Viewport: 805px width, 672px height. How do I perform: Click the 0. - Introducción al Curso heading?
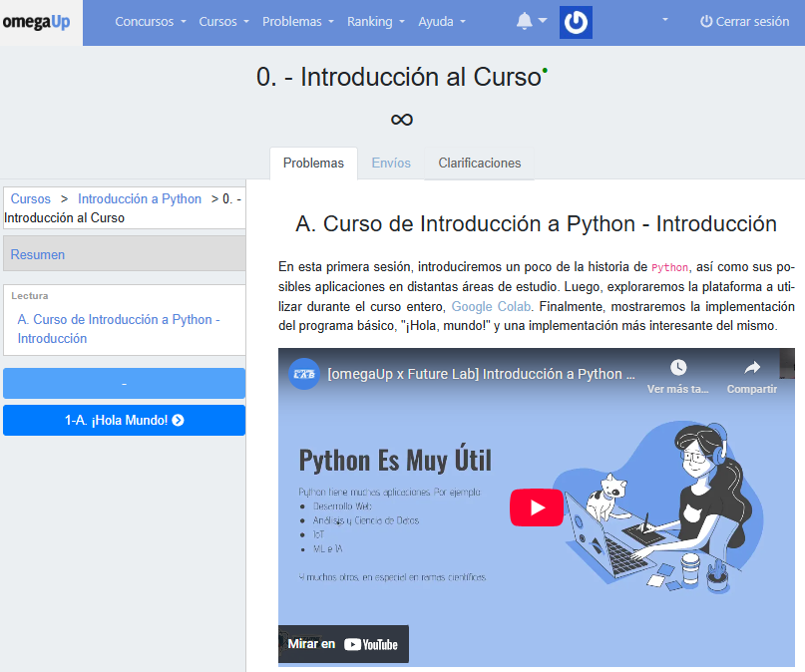point(399,77)
